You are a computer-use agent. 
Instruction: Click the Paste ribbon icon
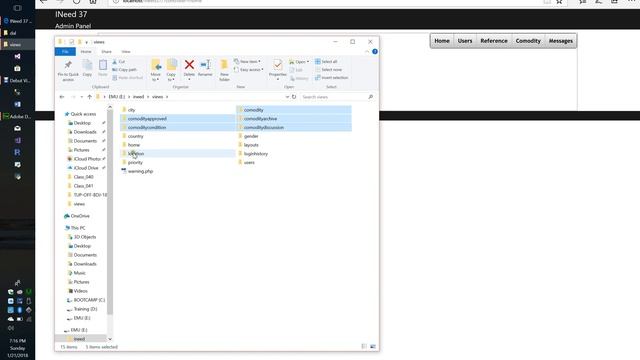[x=103, y=68]
